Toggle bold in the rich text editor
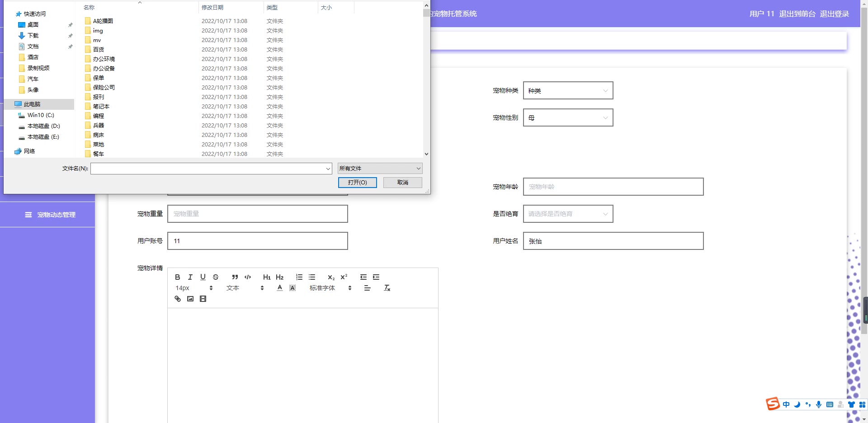The width and height of the screenshot is (868, 423). [x=178, y=277]
